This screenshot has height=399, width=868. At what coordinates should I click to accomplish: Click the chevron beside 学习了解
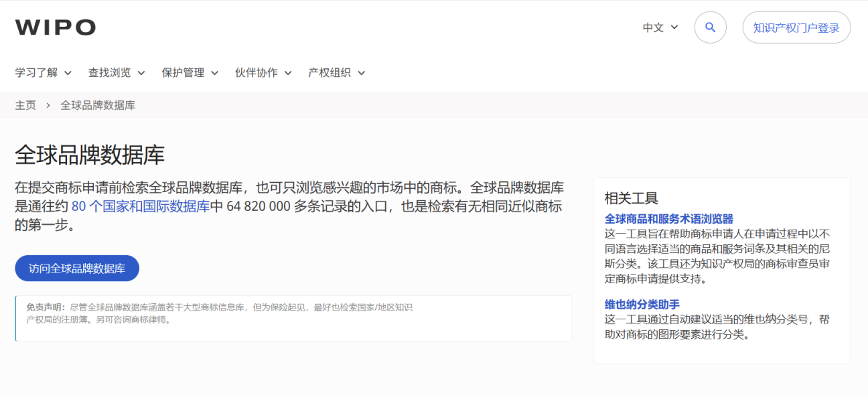point(68,73)
